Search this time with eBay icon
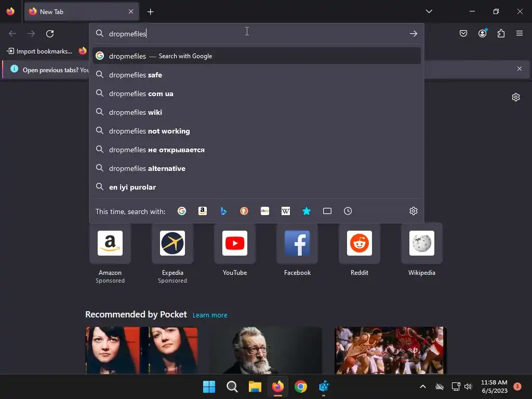The height and width of the screenshot is (399, 532). [265, 211]
